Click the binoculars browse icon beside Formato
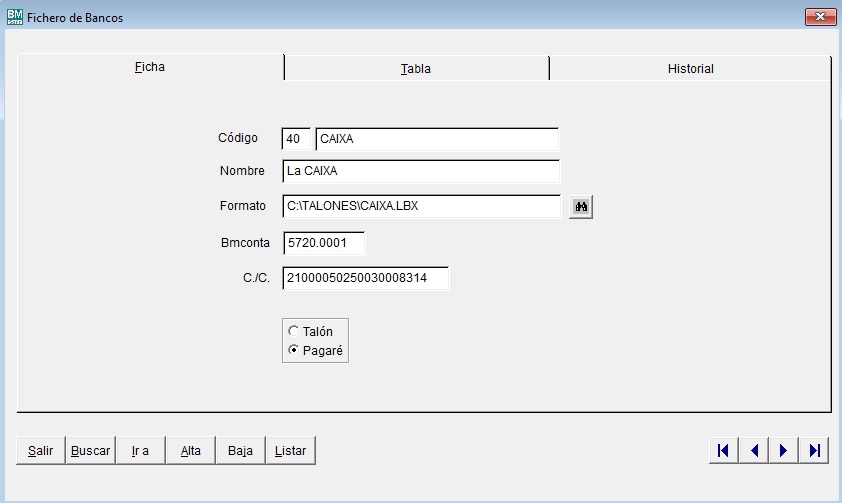The width and height of the screenshot is (842, 503). click(581, 206)
